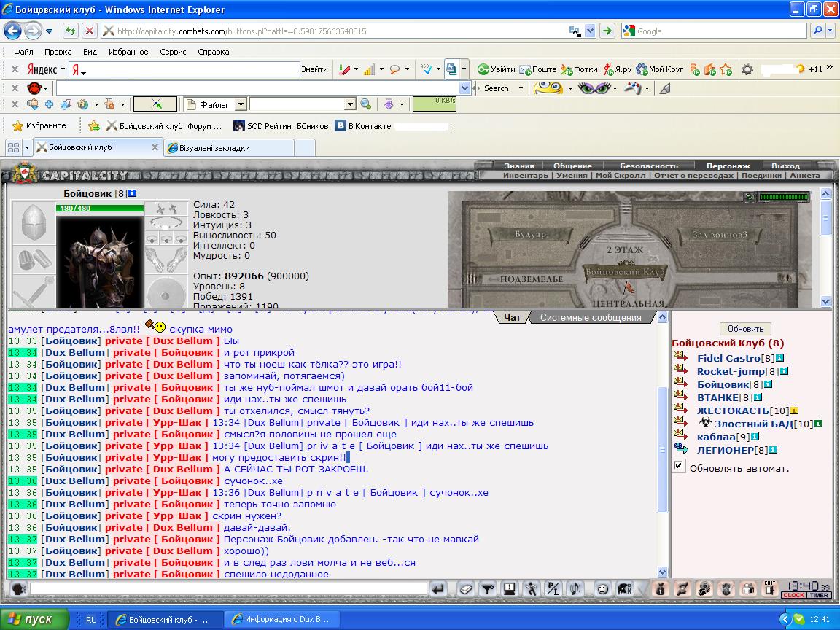Switch to the Системные сообщения tab

(591, 317)
